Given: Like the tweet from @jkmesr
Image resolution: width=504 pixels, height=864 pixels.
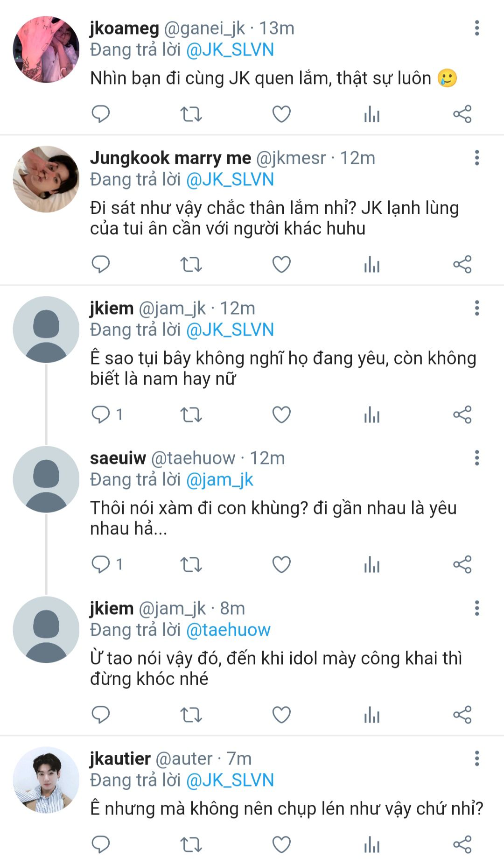Looking at the screenshot, I should click(x=281, y=264).
